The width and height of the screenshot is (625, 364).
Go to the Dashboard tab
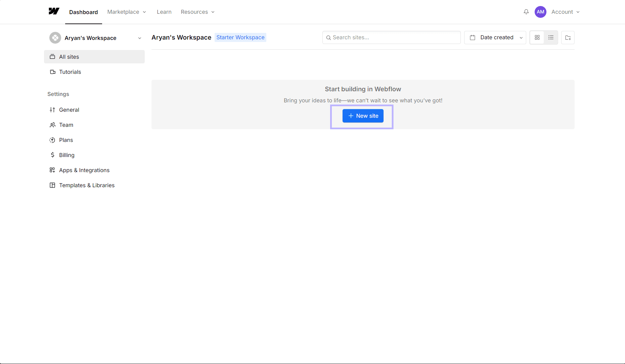[x=84, y=12]
